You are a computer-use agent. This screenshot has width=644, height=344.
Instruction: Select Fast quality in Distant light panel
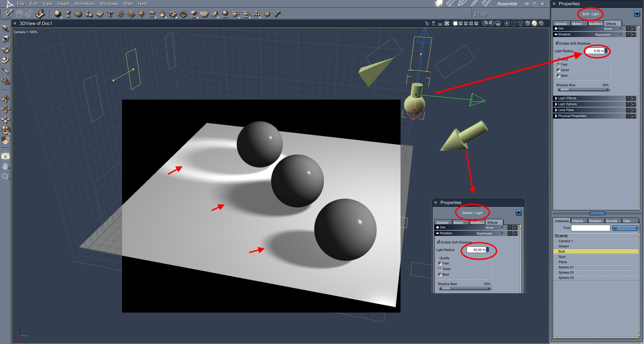click(440, 263)
